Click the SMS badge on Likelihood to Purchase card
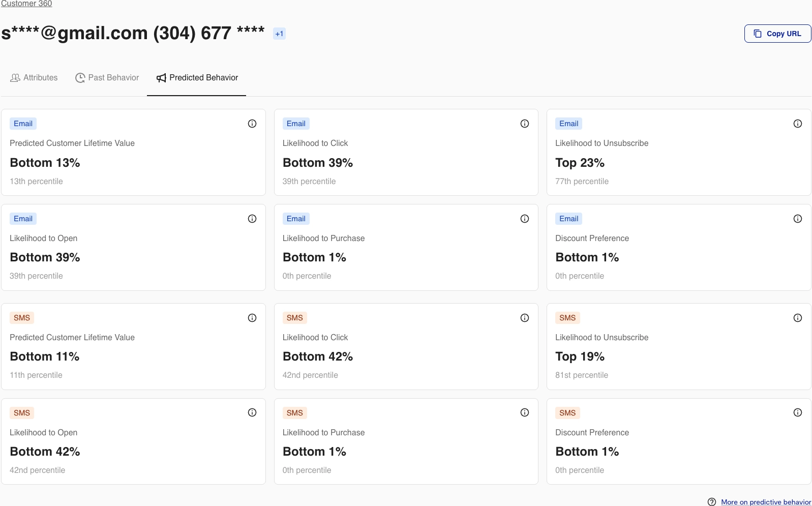812x506 pixels. coord(295,412)
